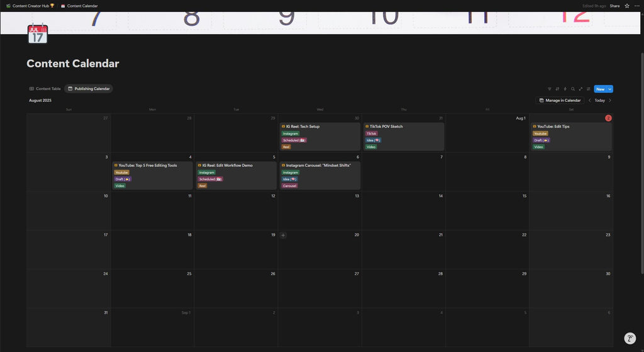The height and width of the screenshot is (352, 644).
Task: Click the cover image banner
Action: tap(320, 23)
